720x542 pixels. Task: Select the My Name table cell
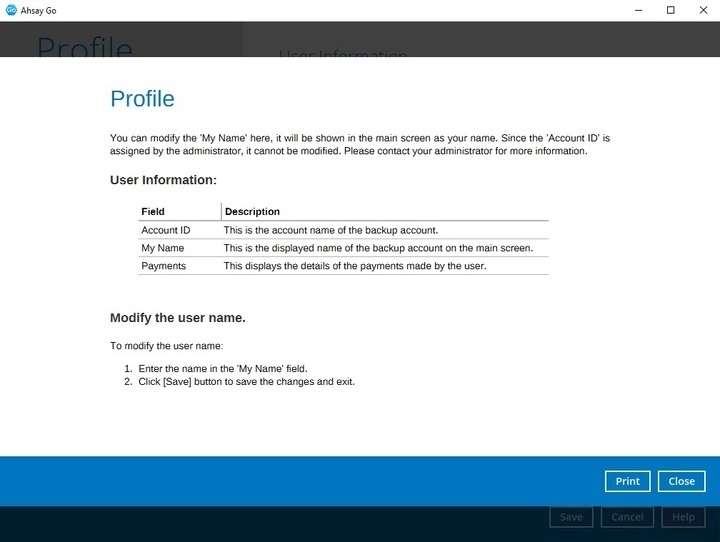[x=163, y=248]
